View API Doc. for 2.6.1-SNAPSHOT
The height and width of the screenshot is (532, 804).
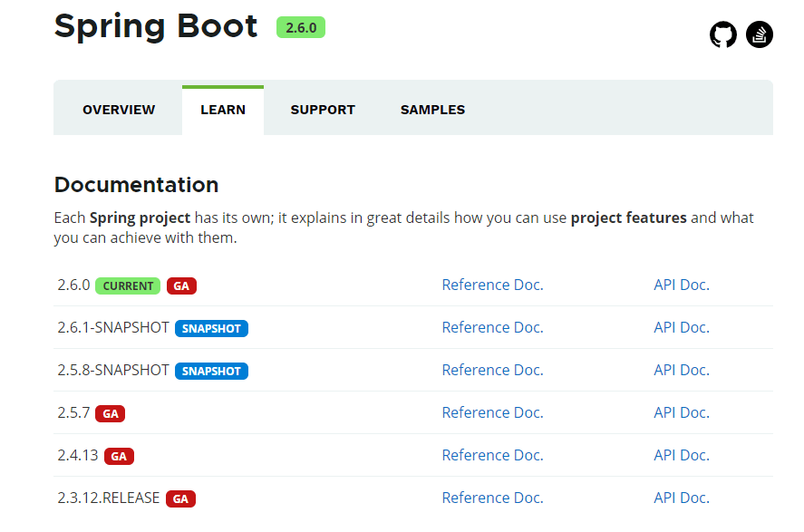[x=682, y=327]
